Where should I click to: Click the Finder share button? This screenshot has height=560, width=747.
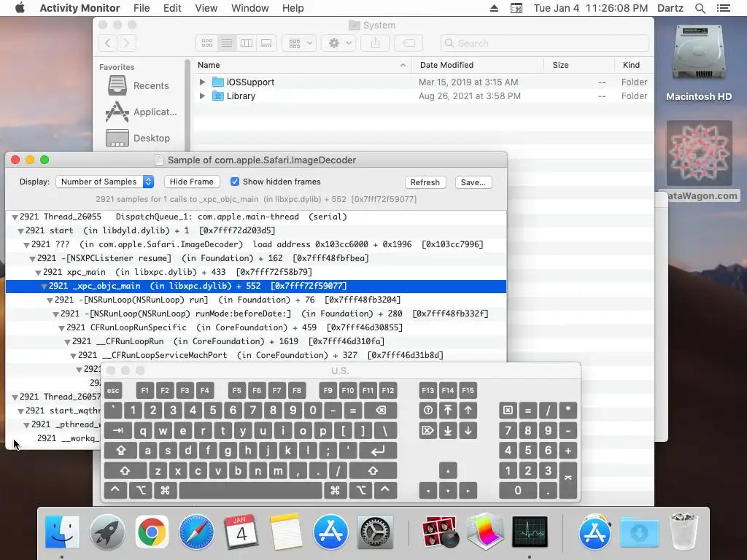point(376,43)
